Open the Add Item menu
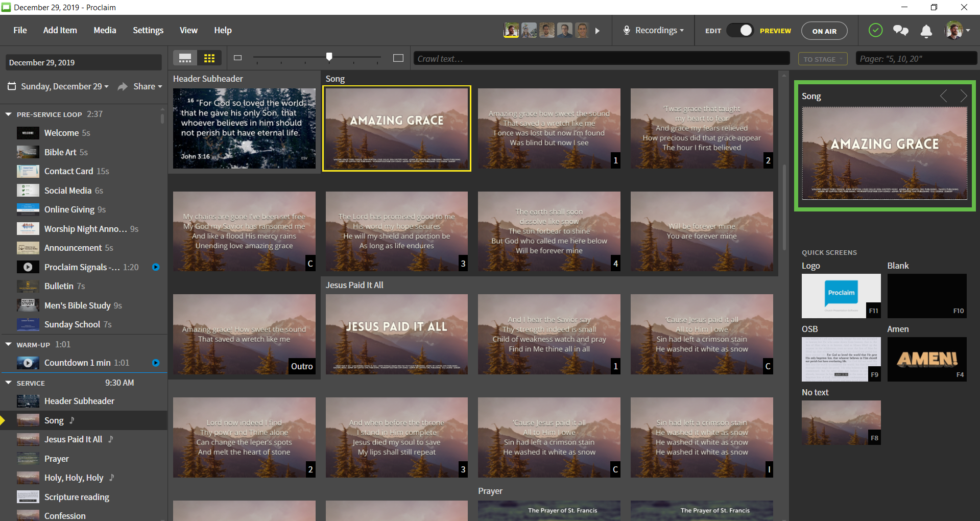Image resolution: width=980 pixels, height=521 pixels. tap(60, 30)
